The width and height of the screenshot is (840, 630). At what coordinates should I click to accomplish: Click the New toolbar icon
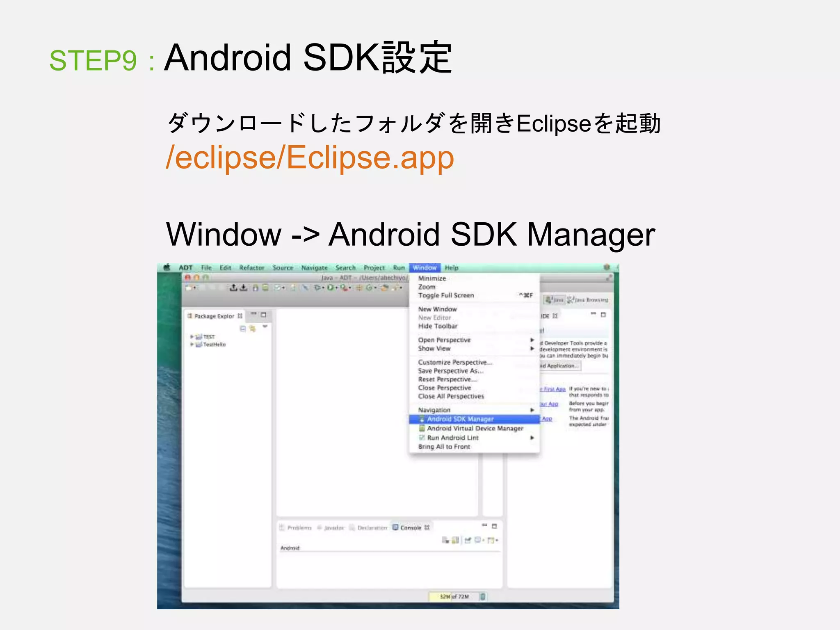point(189,288)
